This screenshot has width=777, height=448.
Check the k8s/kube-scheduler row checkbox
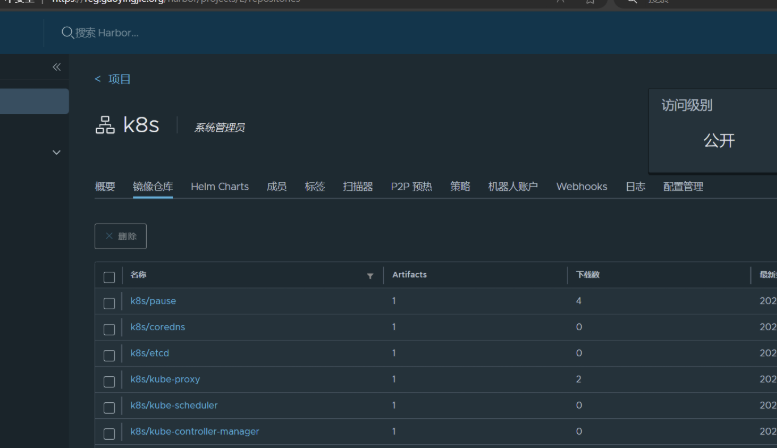109,407
